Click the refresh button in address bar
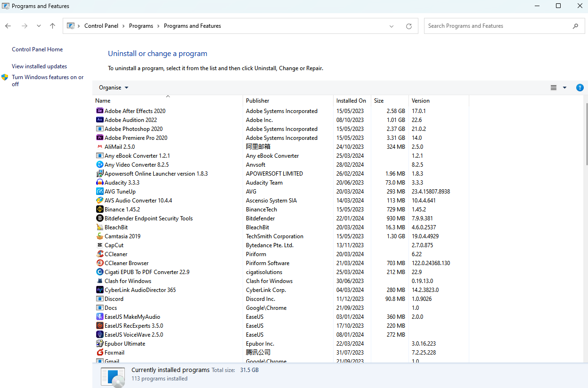Viewport: 588px width, 388px height. coord(408,26)
